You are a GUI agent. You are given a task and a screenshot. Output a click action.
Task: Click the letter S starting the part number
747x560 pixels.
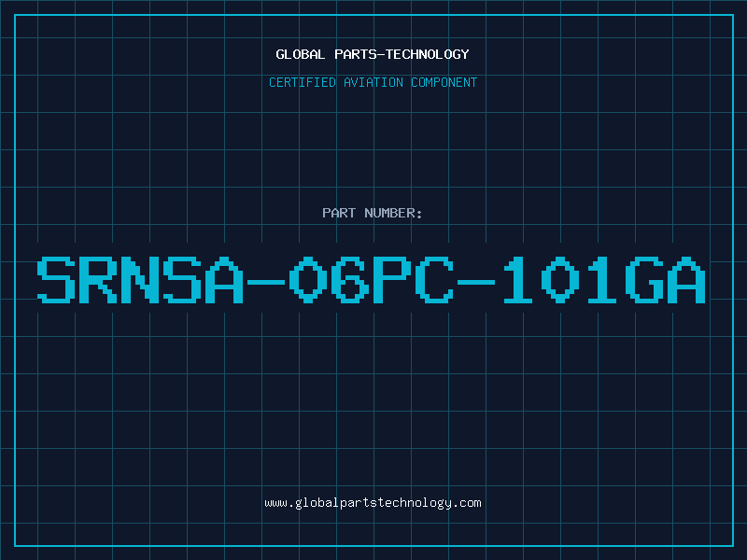pyautogui.click(x=56, y=280)
